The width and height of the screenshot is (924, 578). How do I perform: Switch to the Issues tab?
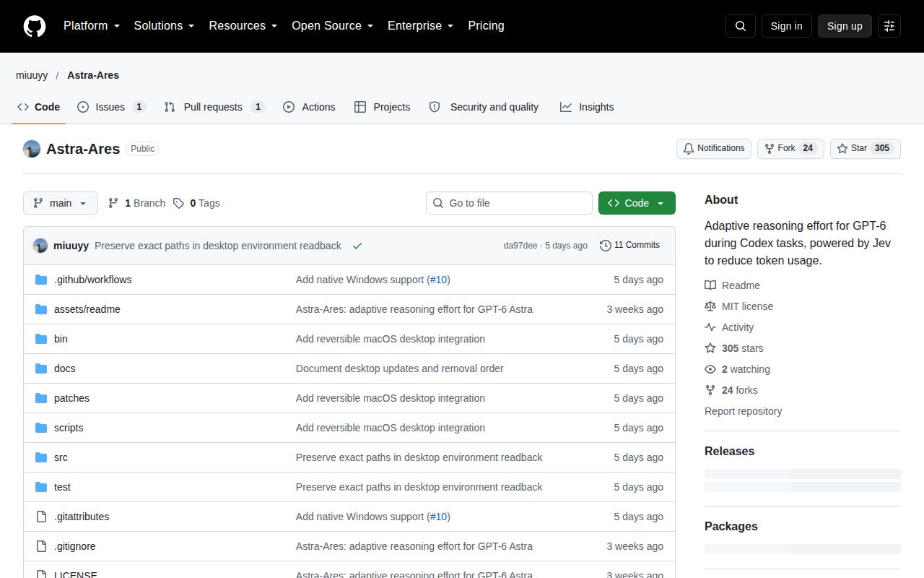(111, 107)
